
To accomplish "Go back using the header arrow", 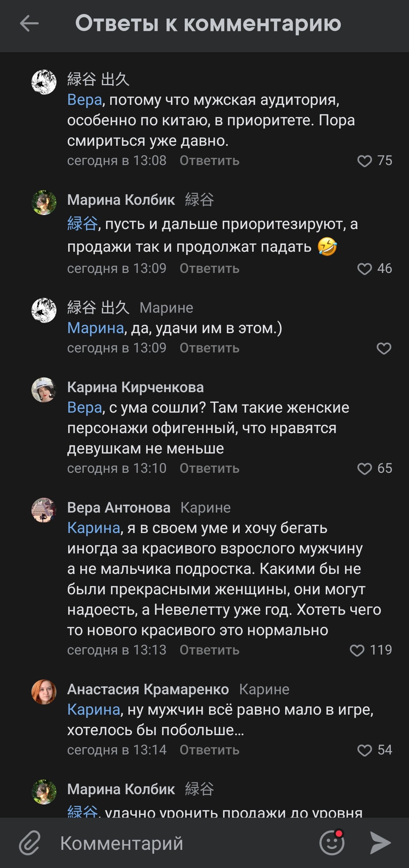I will (29, 23).
